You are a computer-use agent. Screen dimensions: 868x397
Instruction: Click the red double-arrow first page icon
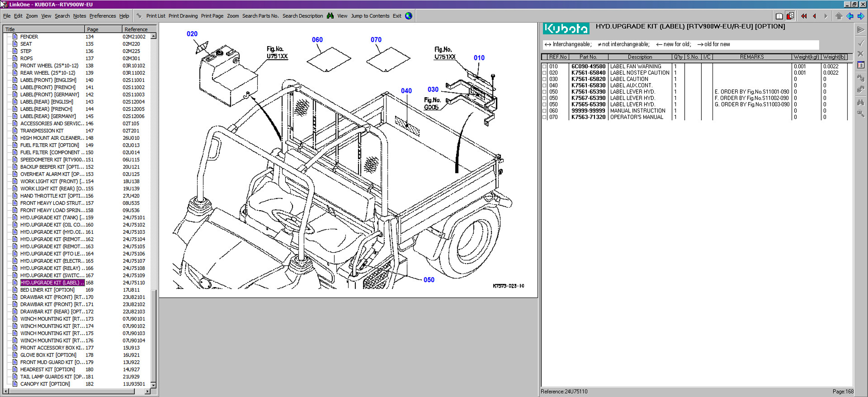803,16
